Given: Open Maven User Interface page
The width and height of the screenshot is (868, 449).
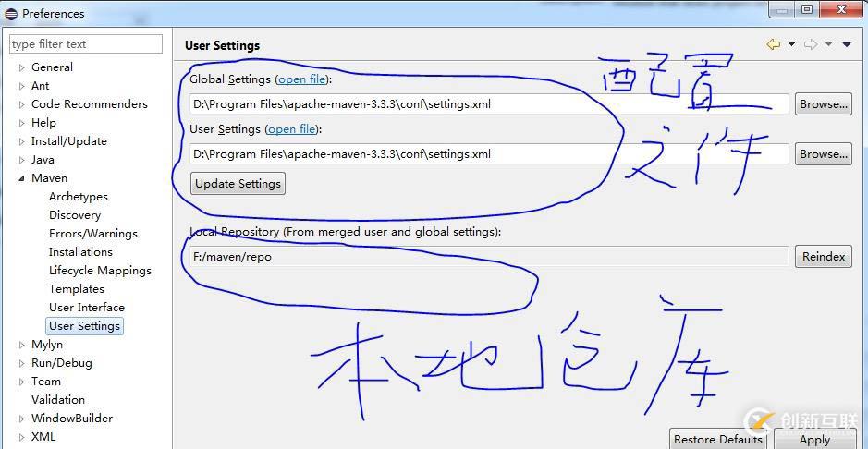Looking at the screenshot, I should tap(86, 307).
